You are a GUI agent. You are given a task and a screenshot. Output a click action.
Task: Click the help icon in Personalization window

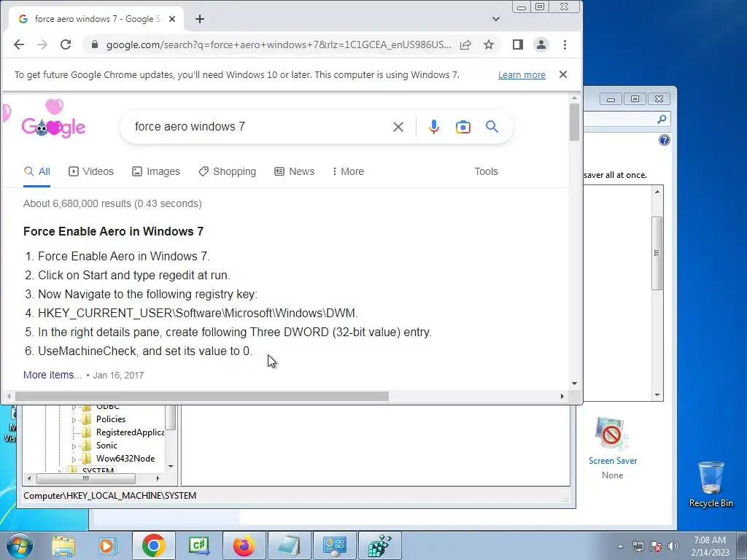coord(664,140)
